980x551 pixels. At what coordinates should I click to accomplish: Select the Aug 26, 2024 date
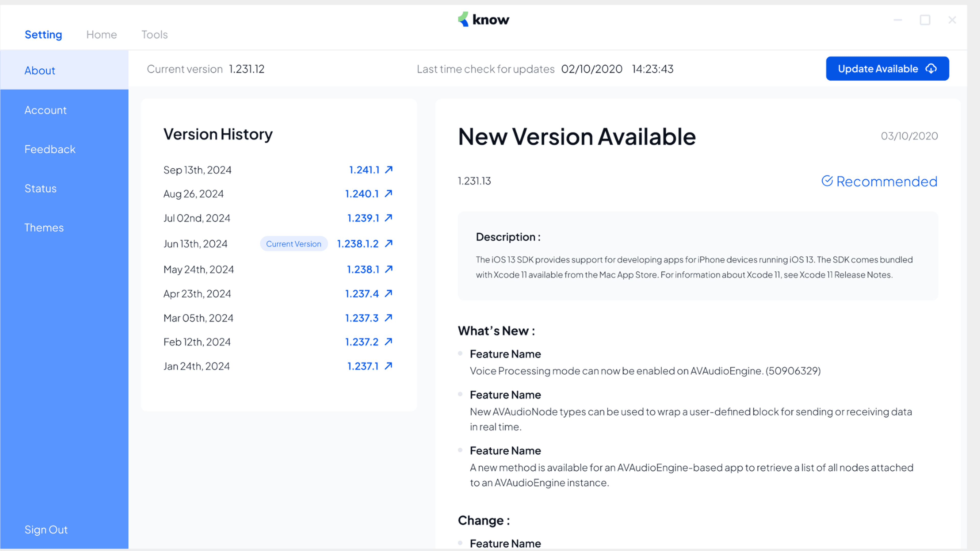pyautogui.click(x=194, y=194)
